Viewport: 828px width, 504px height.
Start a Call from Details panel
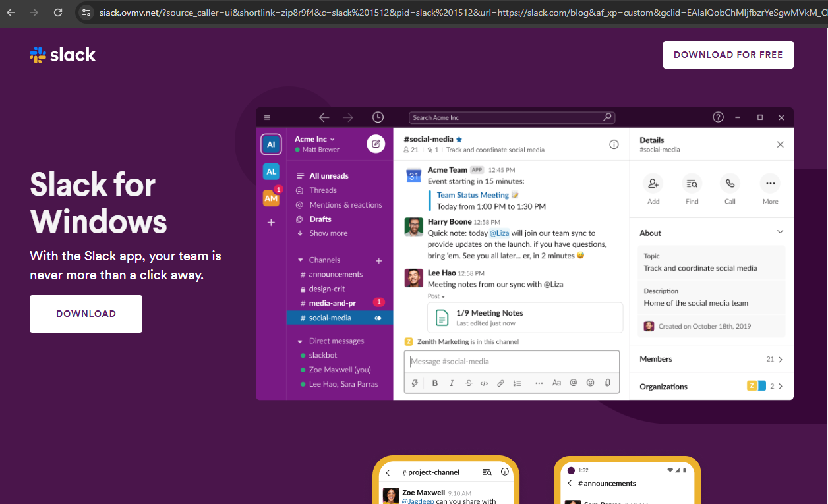tap(730, 183)
